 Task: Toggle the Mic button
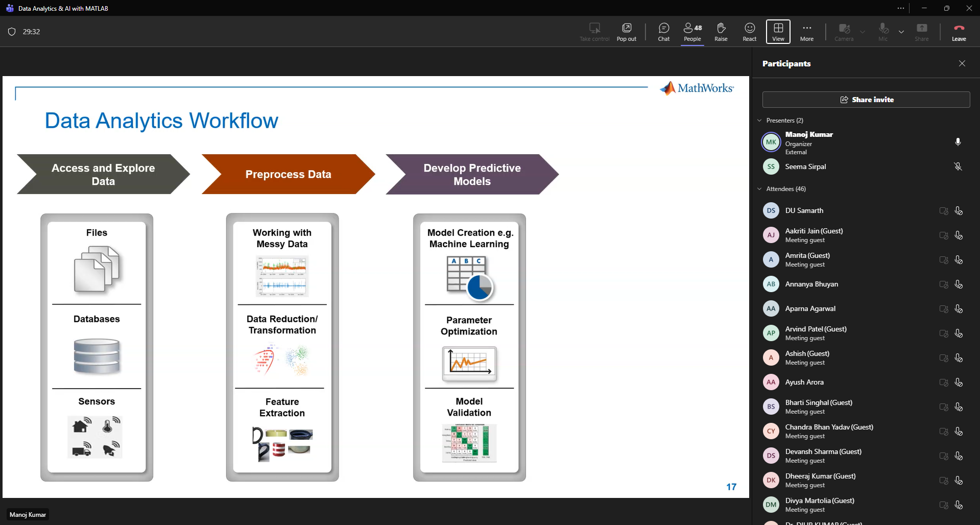click(883, 32)
